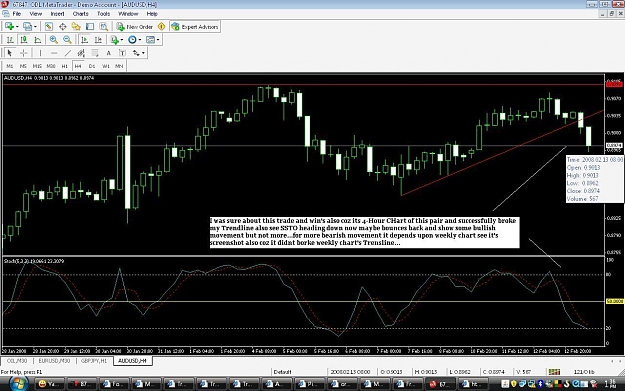Open the Indicators list icon
The image size is (625, 391).
click(x=114, y=40)
